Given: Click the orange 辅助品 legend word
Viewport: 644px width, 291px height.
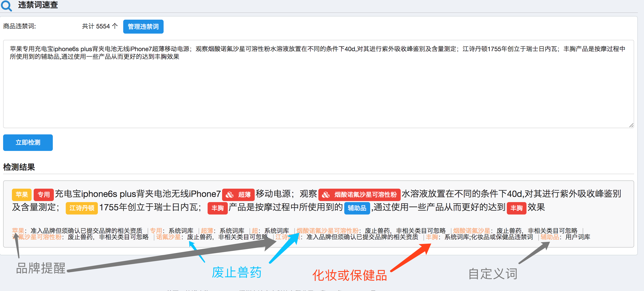Looking at the screenshot, I should (550, 237).
